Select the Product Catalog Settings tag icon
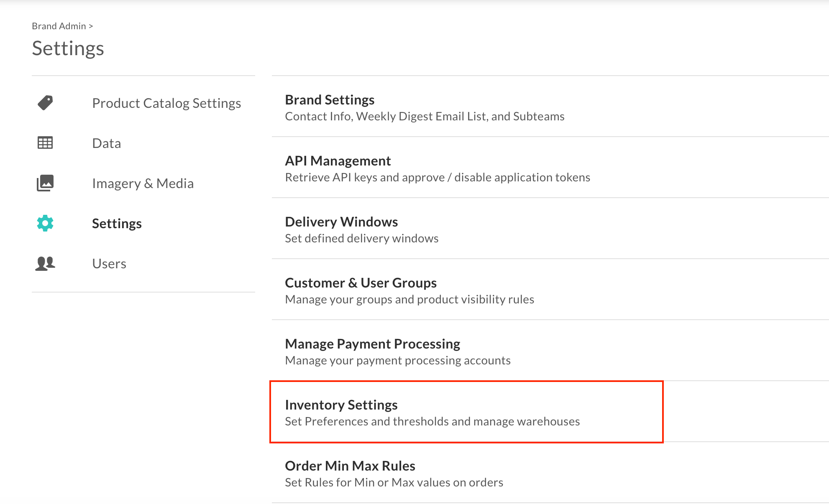The width and height of the screenshot is (829, 504). click(x=45, y=102)
